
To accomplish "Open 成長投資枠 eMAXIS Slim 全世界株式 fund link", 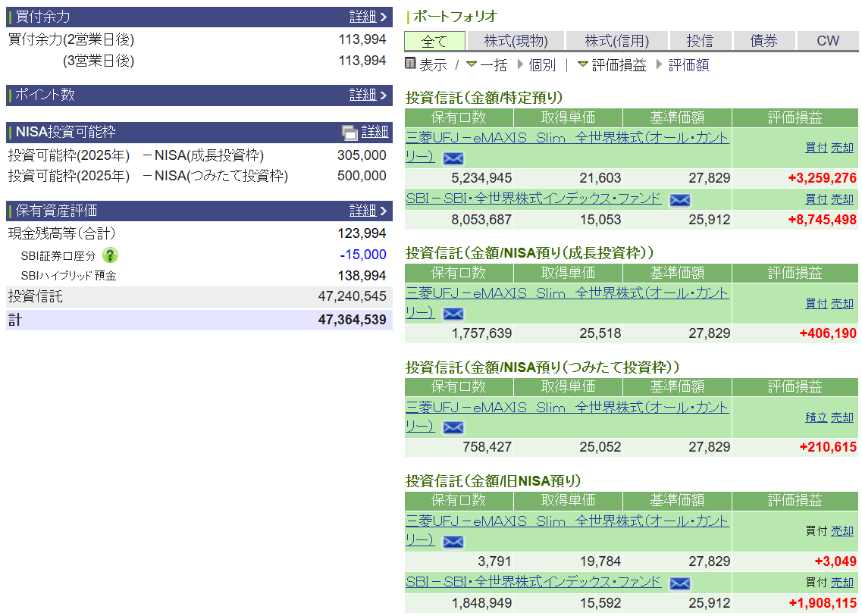I will pos(567,293).
